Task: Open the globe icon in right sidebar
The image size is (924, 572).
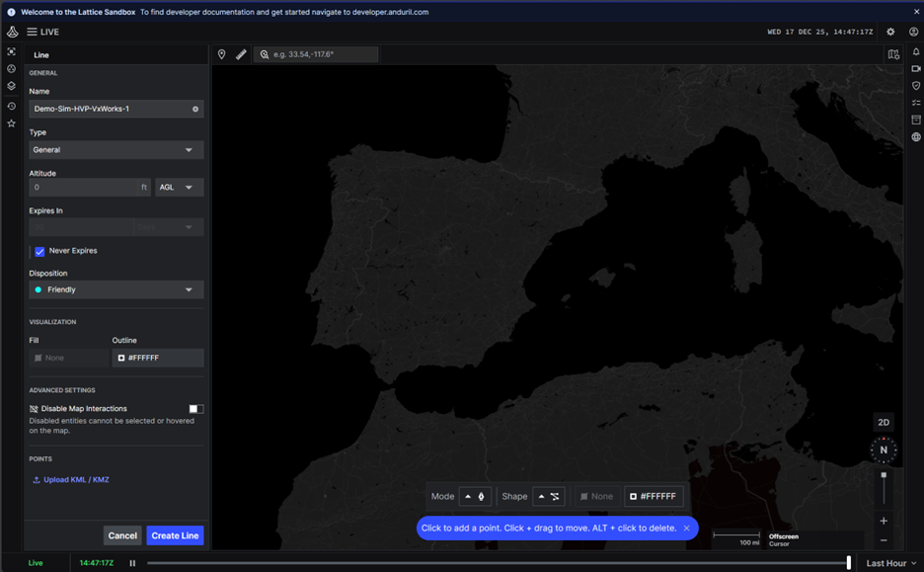Action: point(916,137)
